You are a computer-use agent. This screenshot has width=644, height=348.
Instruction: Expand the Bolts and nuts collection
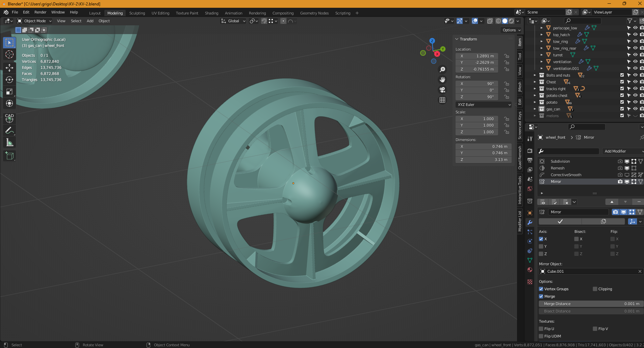535,75
